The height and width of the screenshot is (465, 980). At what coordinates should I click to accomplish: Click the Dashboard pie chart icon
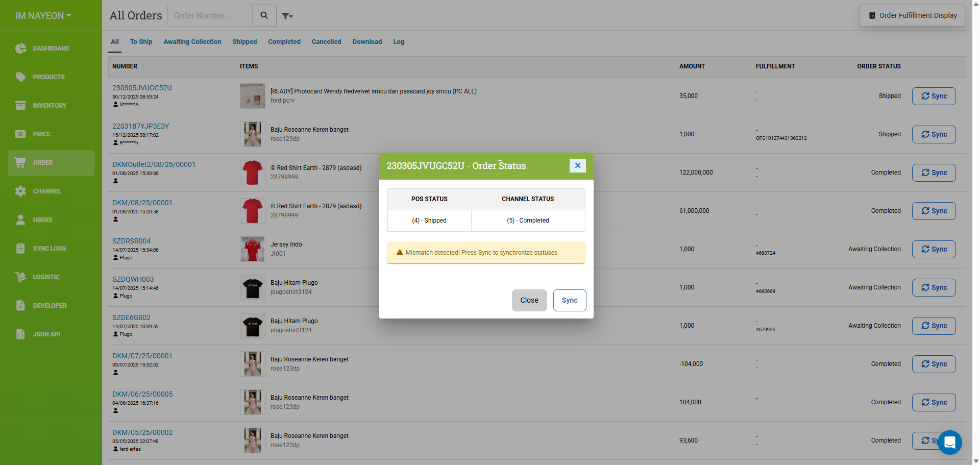click(x=20, y=48)
